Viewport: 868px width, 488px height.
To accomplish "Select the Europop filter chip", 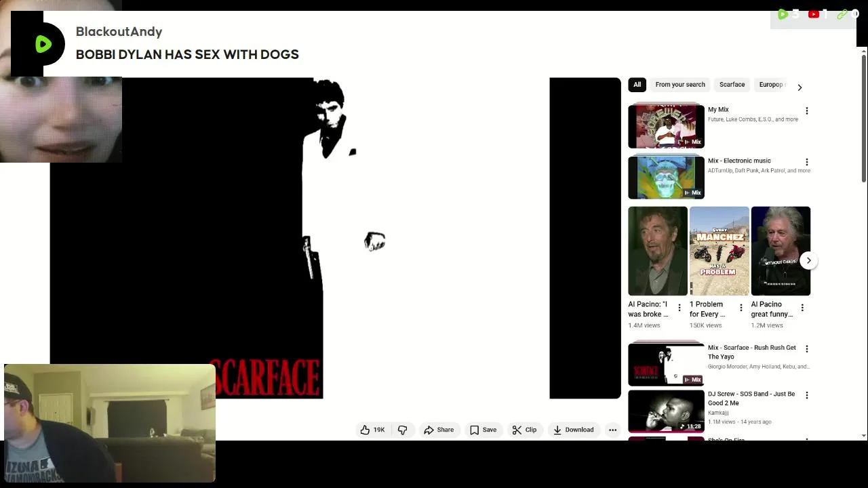I will [772, 85].
